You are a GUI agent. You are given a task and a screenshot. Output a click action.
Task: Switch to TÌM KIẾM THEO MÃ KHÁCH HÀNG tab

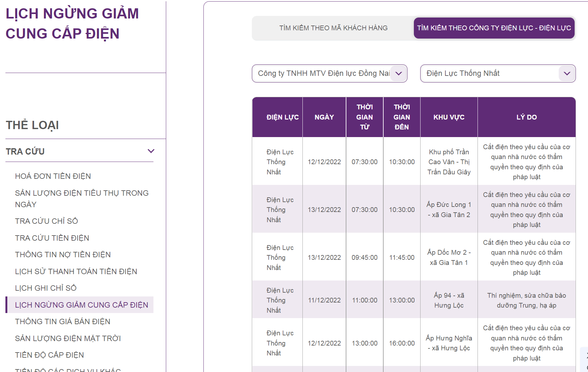pyautogui.click(x=333, y=28)
